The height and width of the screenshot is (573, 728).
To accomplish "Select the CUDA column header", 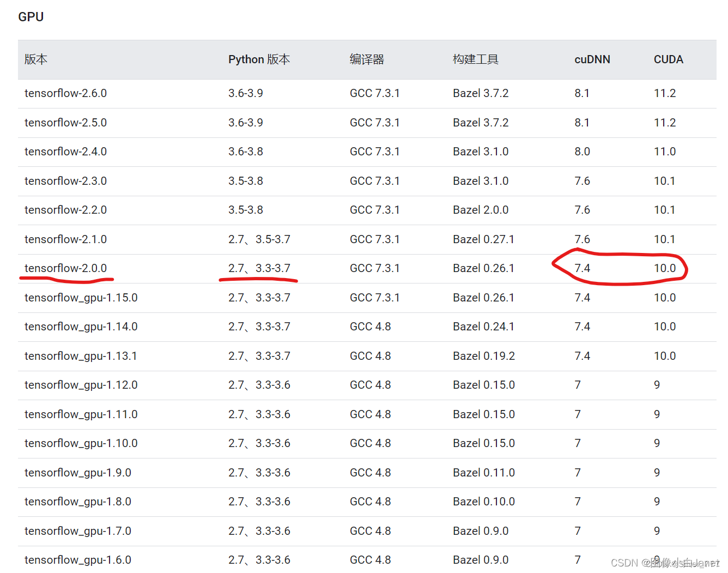I will tap(669, 59).
